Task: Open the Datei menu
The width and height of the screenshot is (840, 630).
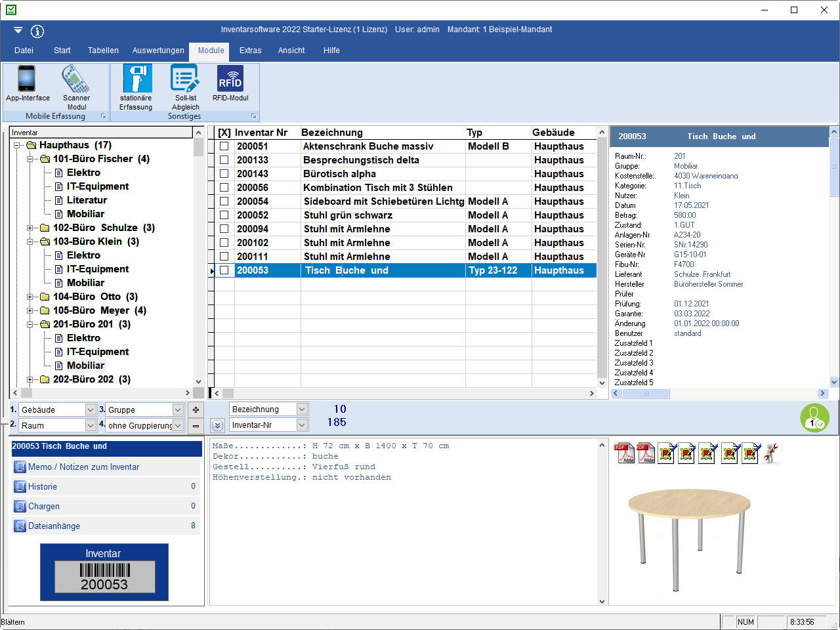Action: point(24,51)
